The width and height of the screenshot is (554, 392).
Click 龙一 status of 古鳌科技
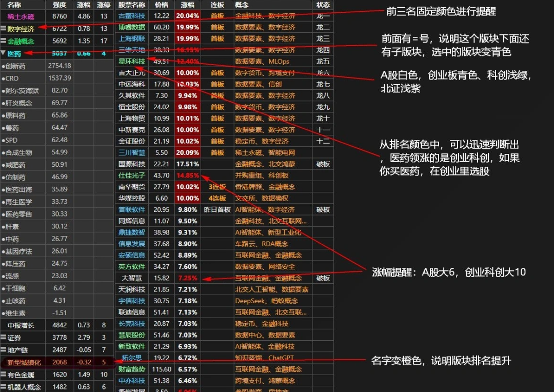[323, 16]
